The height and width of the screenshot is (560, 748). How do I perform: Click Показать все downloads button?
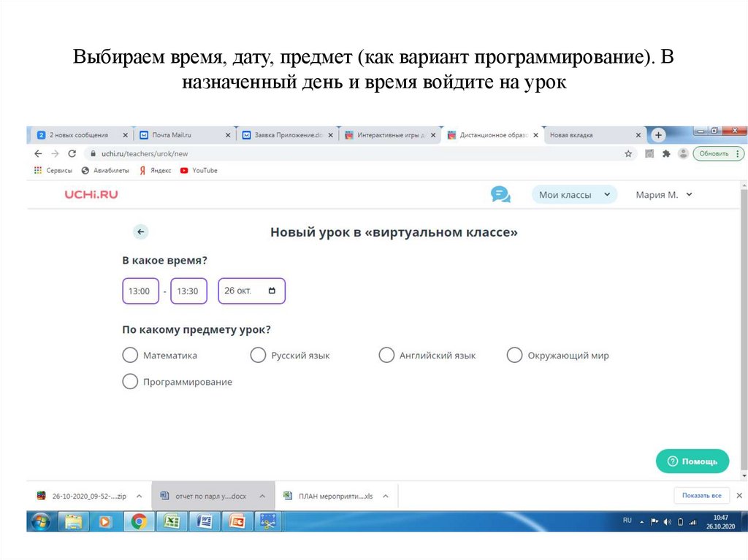pos(702,495)
